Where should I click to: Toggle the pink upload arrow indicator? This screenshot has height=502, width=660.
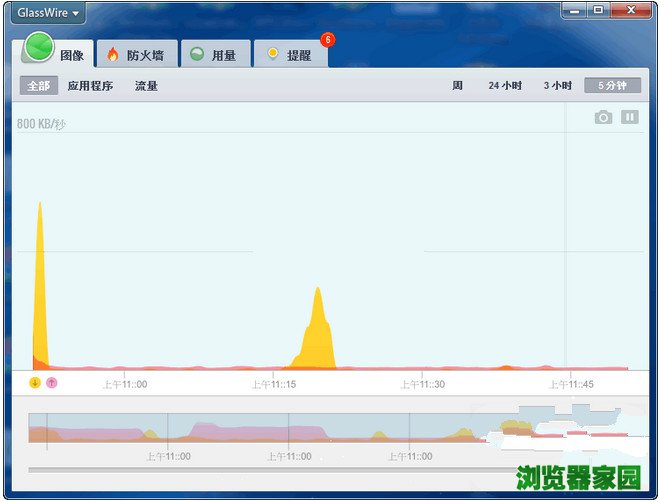(52, 382)
